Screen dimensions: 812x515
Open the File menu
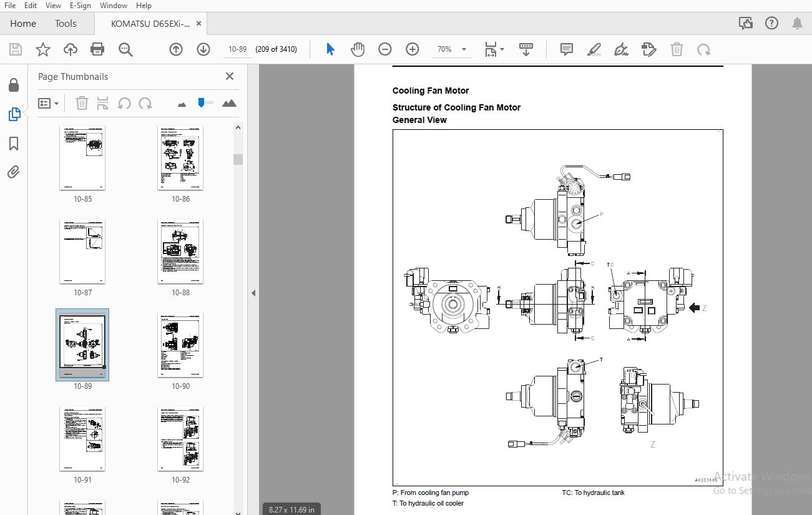tap(10, 5)
